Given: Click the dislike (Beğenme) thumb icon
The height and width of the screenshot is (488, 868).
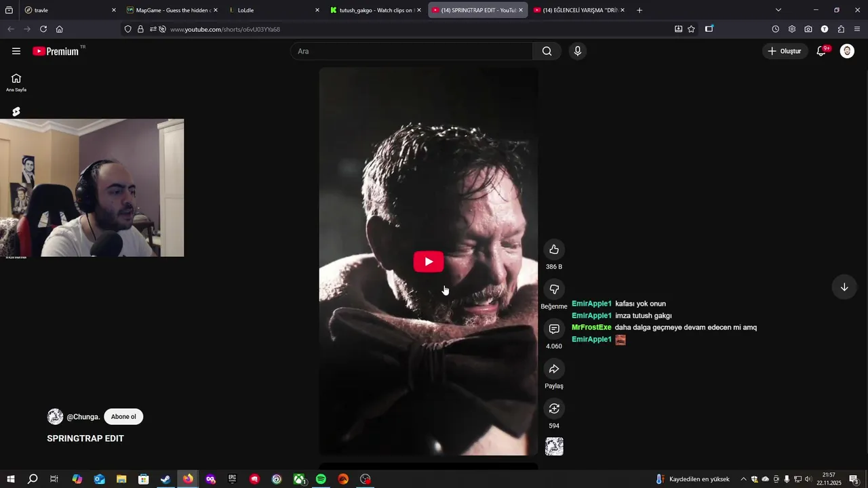Looking at the screenshot, I should click(554, 289).
